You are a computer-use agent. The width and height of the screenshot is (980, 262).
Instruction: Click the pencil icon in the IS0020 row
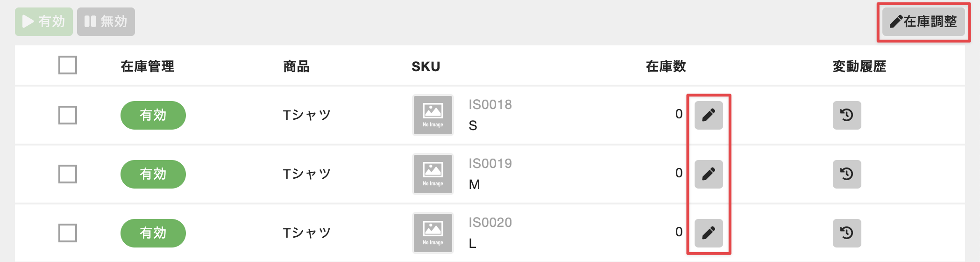[x=708, y=233]
